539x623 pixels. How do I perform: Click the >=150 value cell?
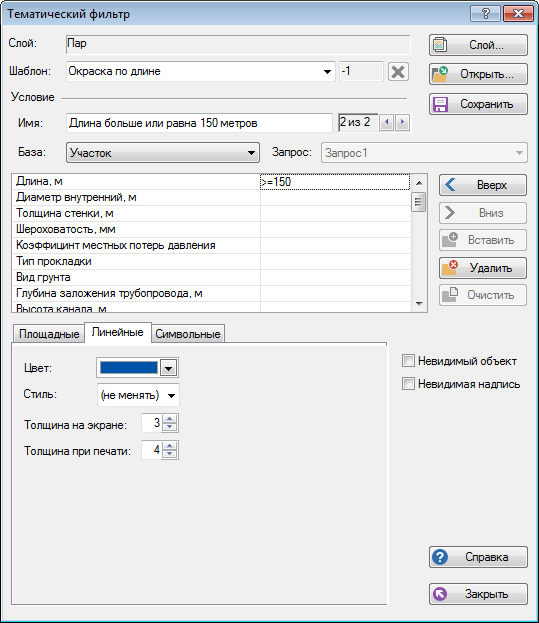(x=335, y=182)
